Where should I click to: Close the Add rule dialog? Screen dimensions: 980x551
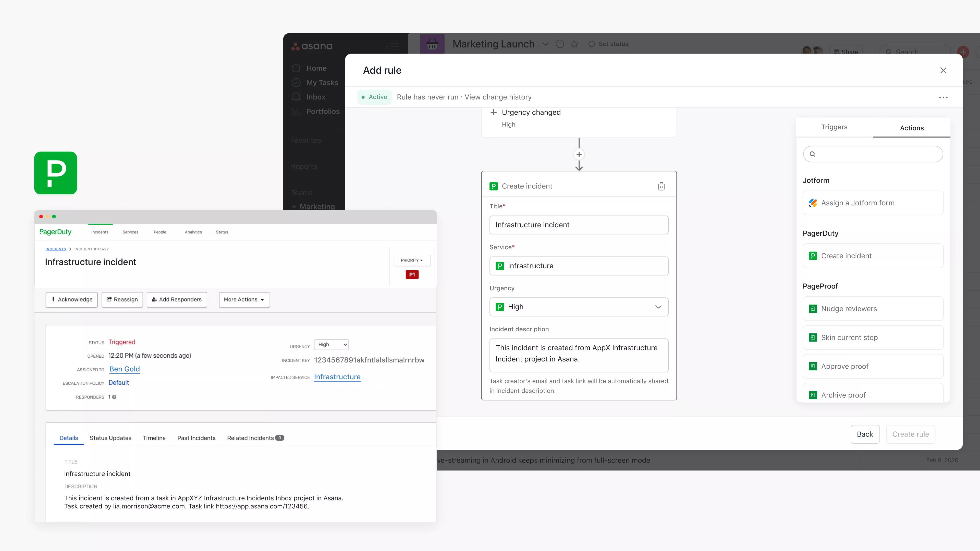[x=943, y=70]
